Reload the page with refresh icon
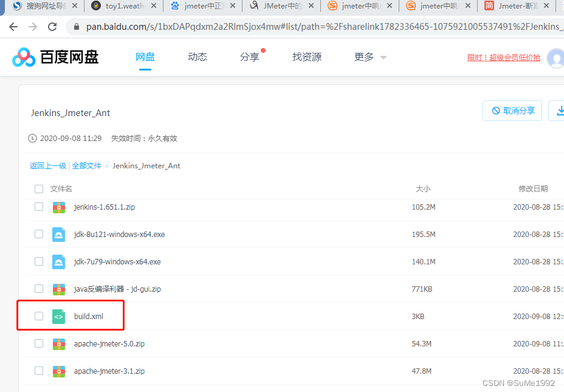The image size is (564, 392). 52,27
